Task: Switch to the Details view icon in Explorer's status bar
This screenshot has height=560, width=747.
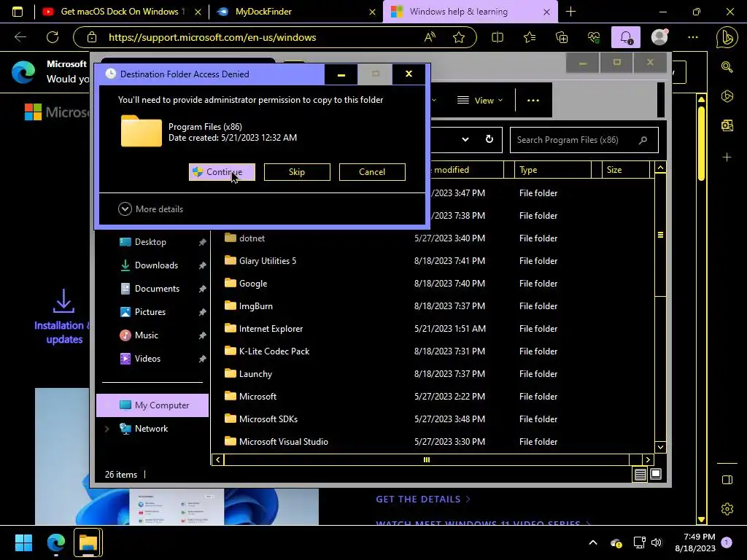Action: coord(640,474)
